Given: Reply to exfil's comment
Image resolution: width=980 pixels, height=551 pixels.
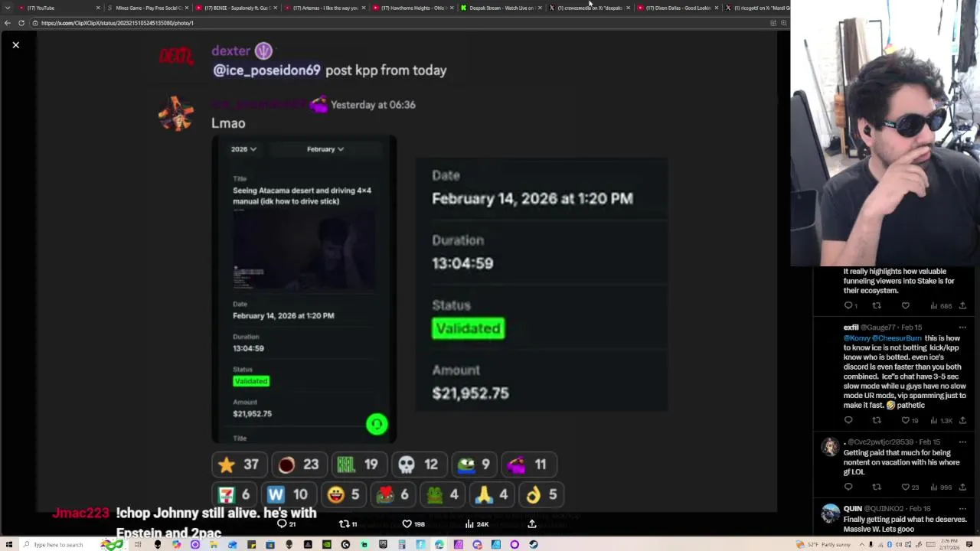Looking at the screenshot, I should 848,420.
